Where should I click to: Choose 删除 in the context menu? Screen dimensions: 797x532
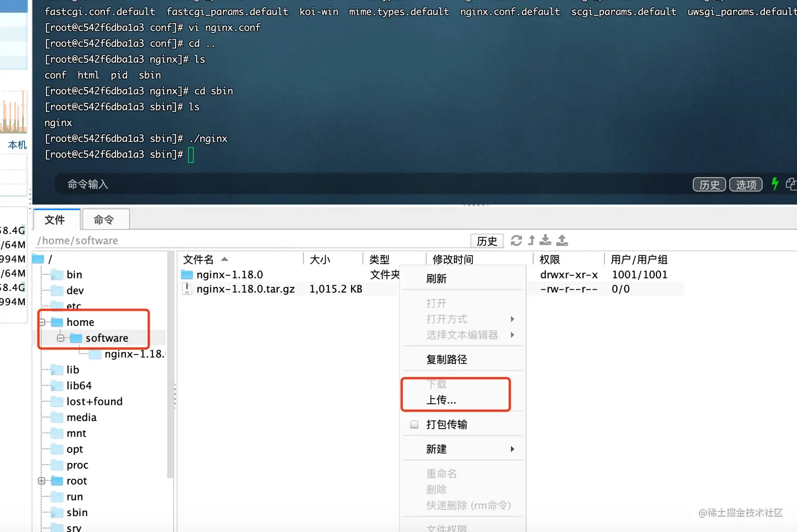[436, 489]
